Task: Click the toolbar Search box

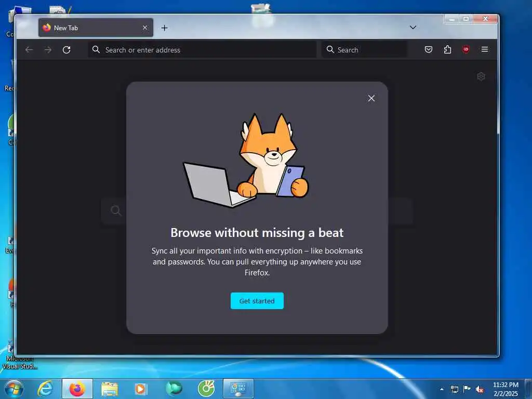Action: (364, 49)
